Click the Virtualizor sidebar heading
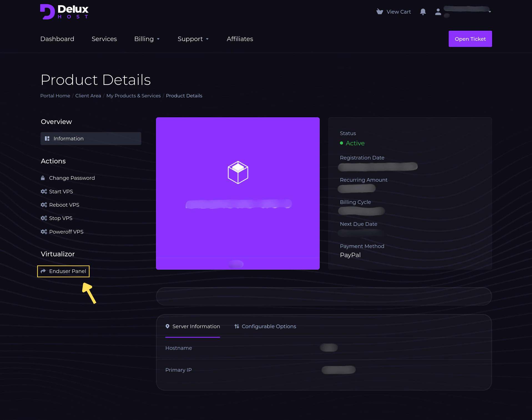 tap(58, 254)
